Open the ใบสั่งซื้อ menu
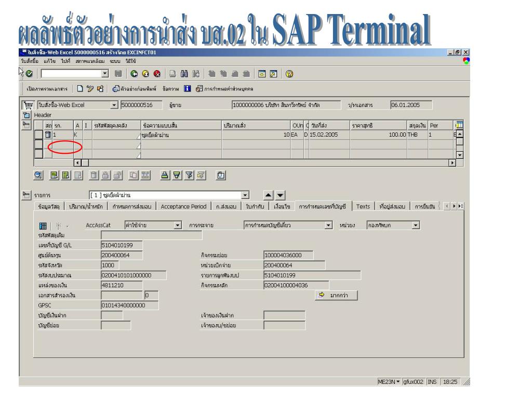Screen dimensions: 532x399 (x=30, y=61)
